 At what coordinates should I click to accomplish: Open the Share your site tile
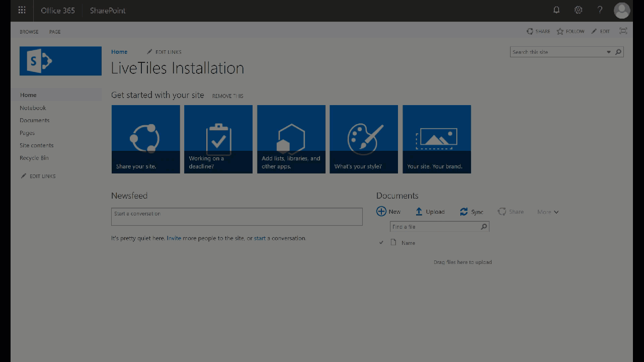point(146,139)
